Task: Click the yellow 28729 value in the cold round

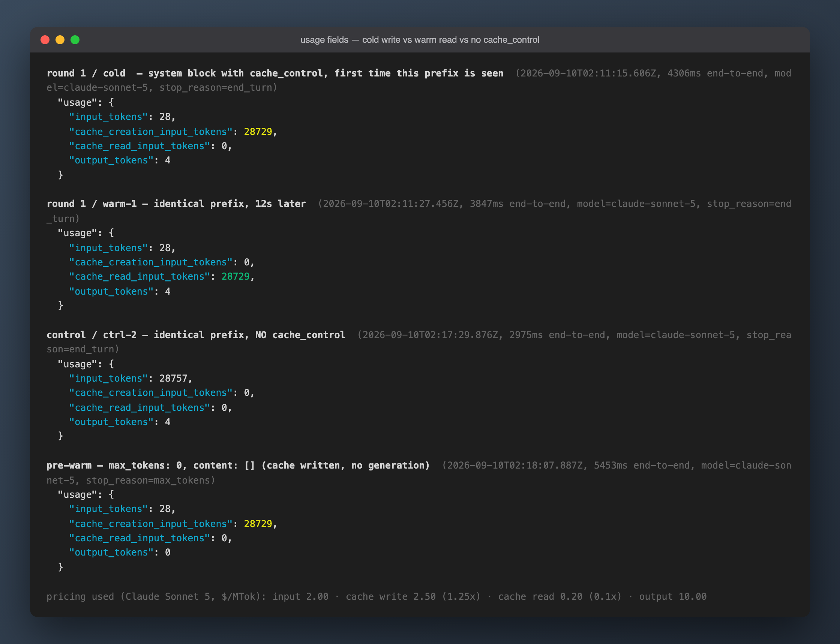Action: tap(258, 132)
